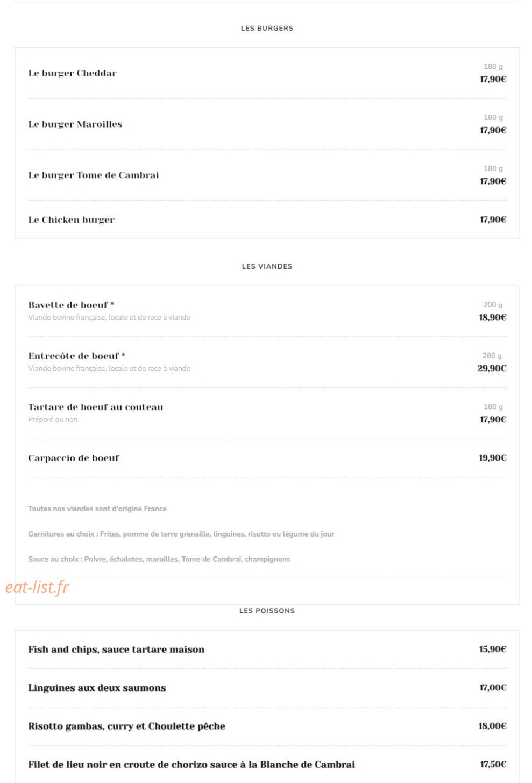Open Le burger Tome de Cambrai
Image resolution: width=532 pixels, height=783 pixels.
pyautogui.click(x=93, y=175)
